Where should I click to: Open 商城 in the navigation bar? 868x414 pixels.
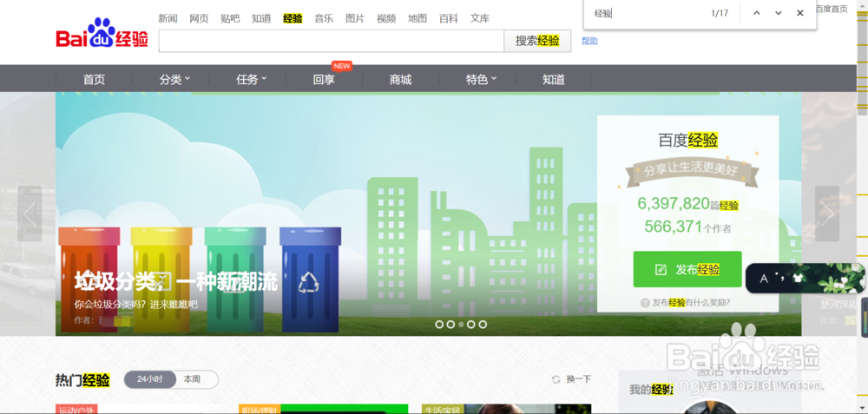[400, 80]
